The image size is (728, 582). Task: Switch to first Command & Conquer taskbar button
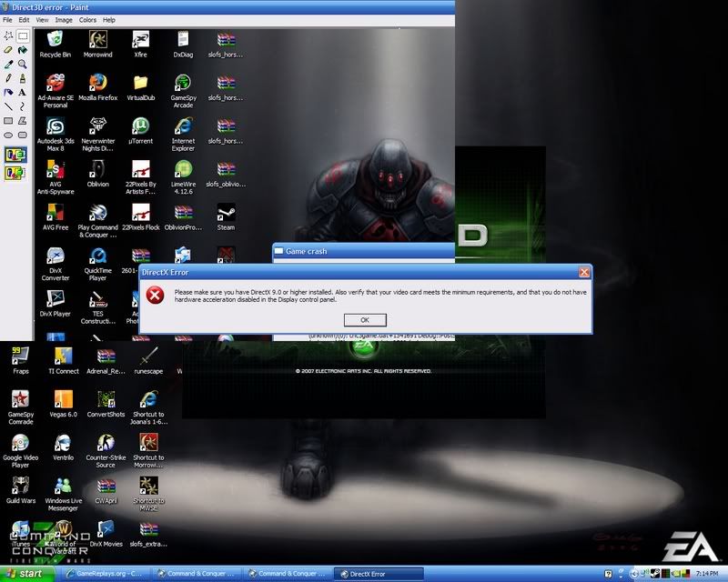(197, 574)
